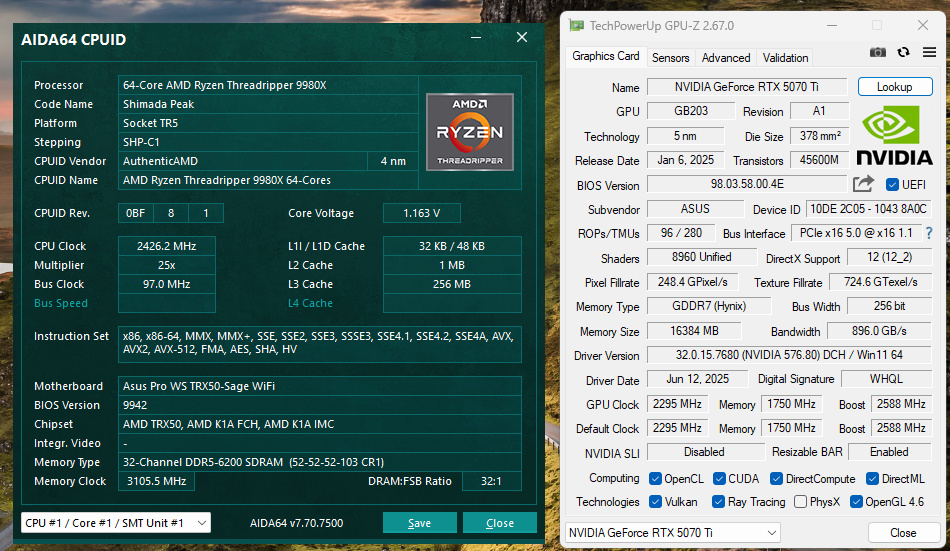Click the Memory Clock value 3105.5 MHz
Screen dimensions: 950x551
click(x=156, y=481)
